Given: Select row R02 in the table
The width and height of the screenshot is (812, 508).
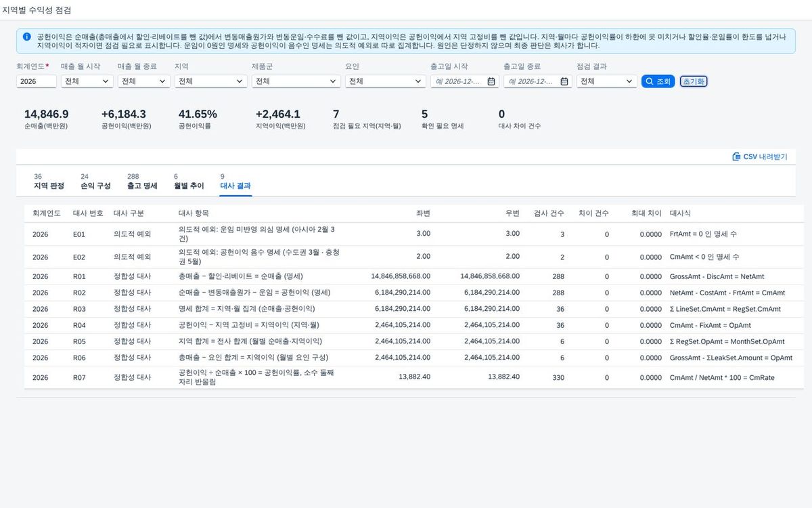Looking at the screenshot, I should coord(414,293).
